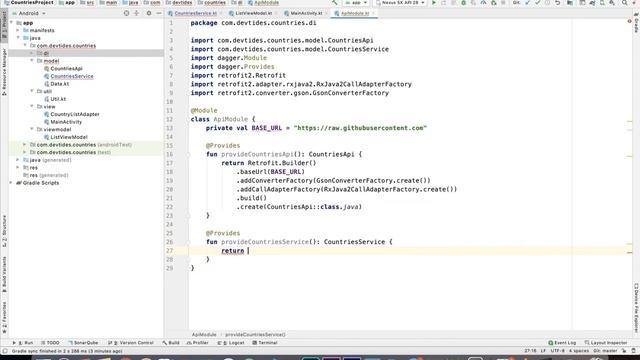Image resolution: width=640 pixels, height=360 pixels.
Task: Select CountryListAdapter in project tree
Action: tap(75, 114)
